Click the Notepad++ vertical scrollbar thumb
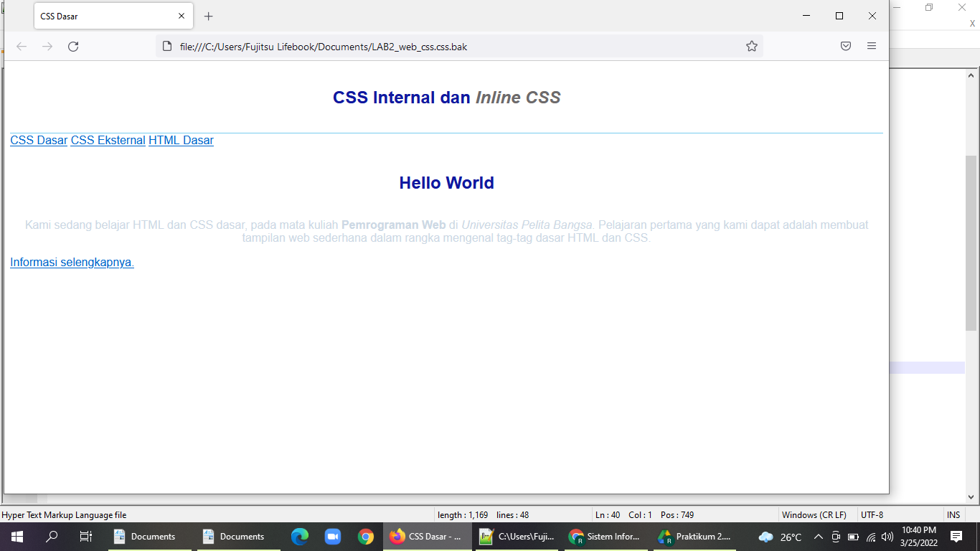This screenshot has height=551, width=980. click(x=971, y=242)
